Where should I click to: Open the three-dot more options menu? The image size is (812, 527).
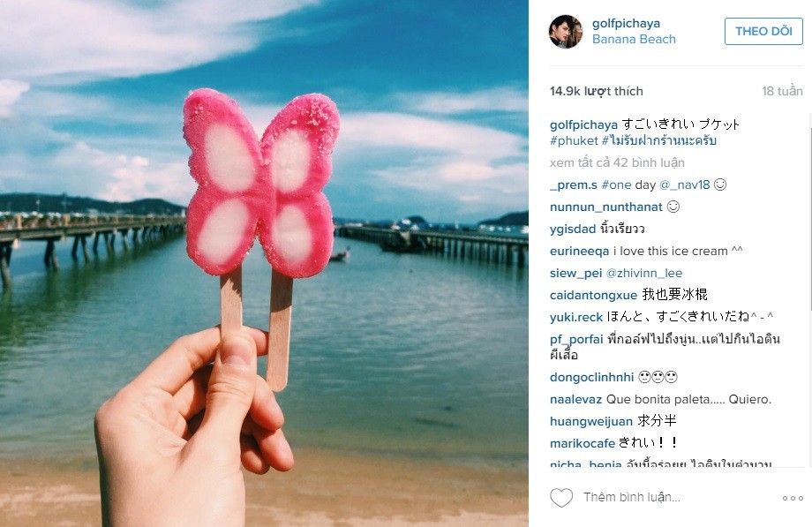point(793,498)
